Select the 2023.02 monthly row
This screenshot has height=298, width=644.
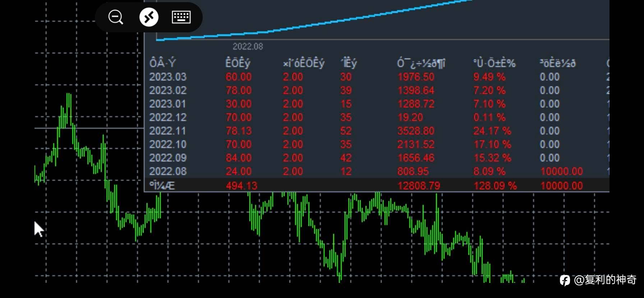pyautogui.click(x=377, y=90)
